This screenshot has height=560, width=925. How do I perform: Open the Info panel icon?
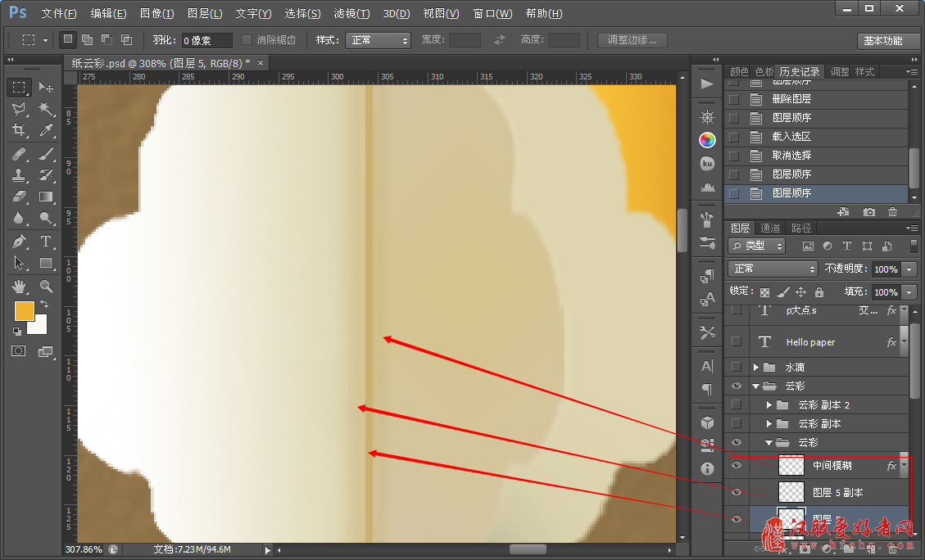click(707, 468)
